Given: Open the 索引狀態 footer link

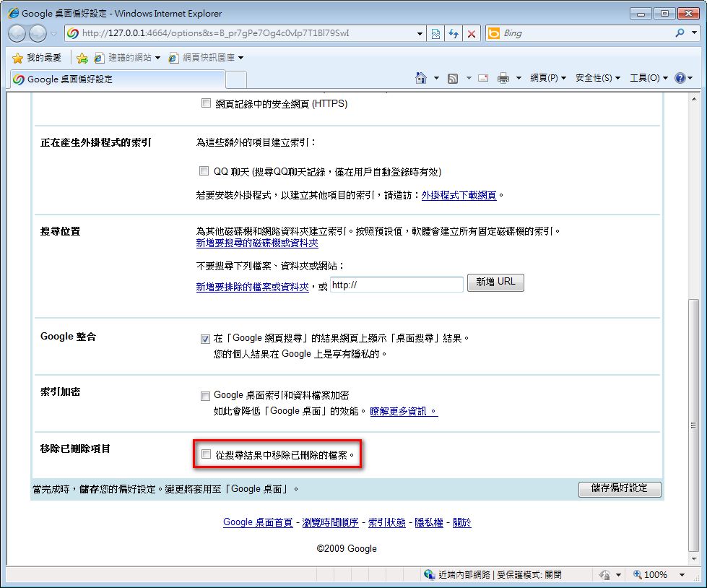Looking at the screenshot, I should [387, 522].
